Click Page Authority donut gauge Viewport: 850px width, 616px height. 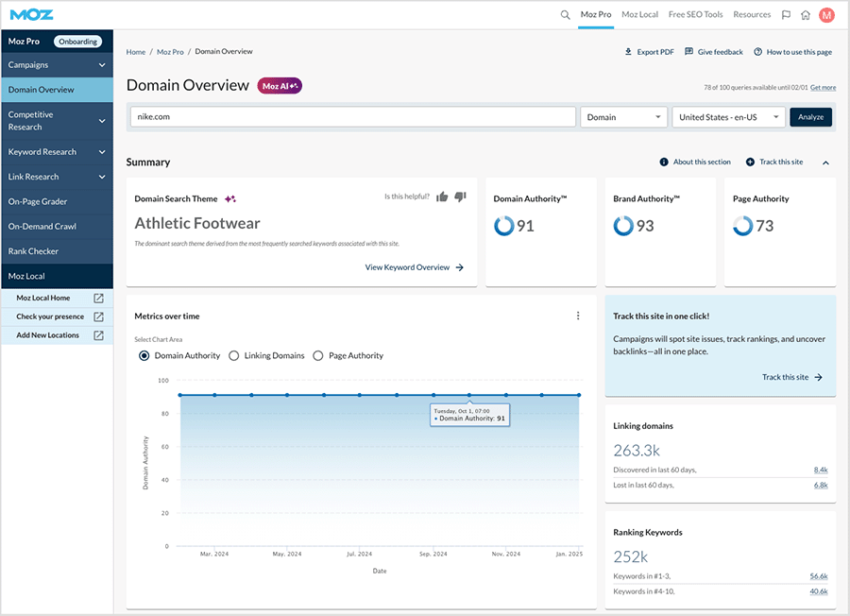[742, 226]
